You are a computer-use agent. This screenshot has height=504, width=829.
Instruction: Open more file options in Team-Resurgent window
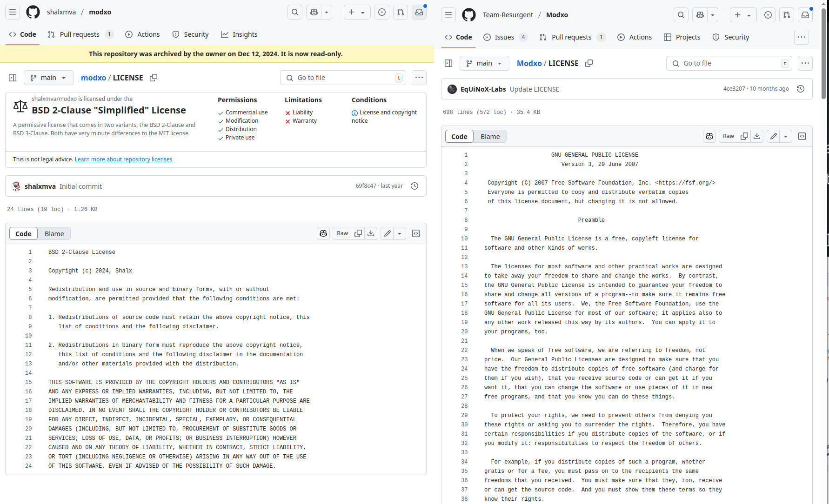coord(805,63)
